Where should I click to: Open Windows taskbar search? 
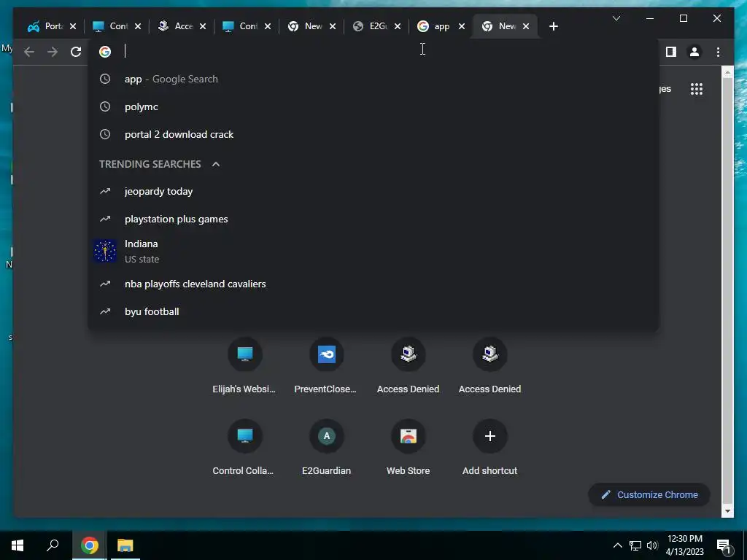point(53,545)
